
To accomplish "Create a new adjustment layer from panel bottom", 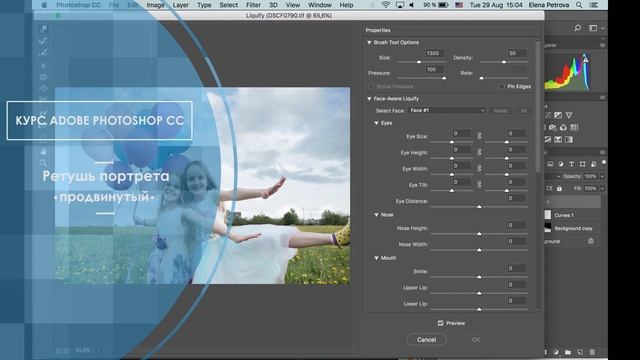I will (556, 352).
